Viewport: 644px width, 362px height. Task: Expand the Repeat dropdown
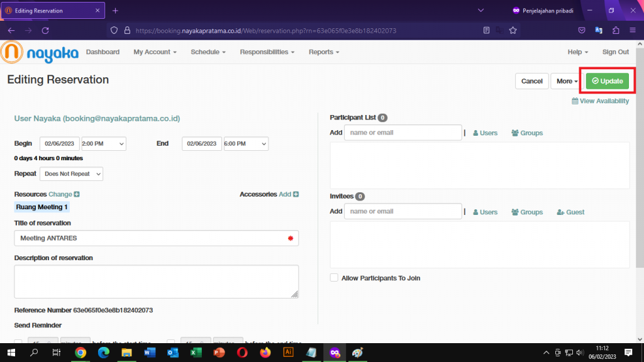(71, 174)
